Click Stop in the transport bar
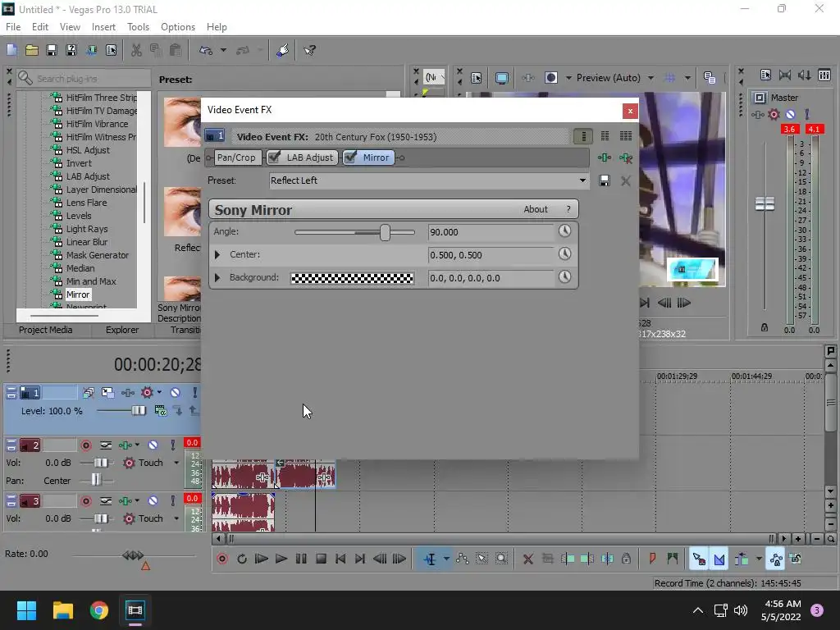This screenshot has height=630, width=840. [321, 559]
